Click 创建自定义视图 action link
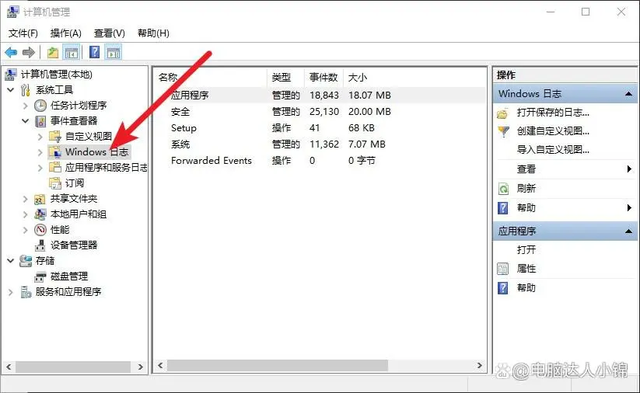Image resolution: width=640 pixels, height=393 pixels. pyautogui.click(x=553, y=131)
